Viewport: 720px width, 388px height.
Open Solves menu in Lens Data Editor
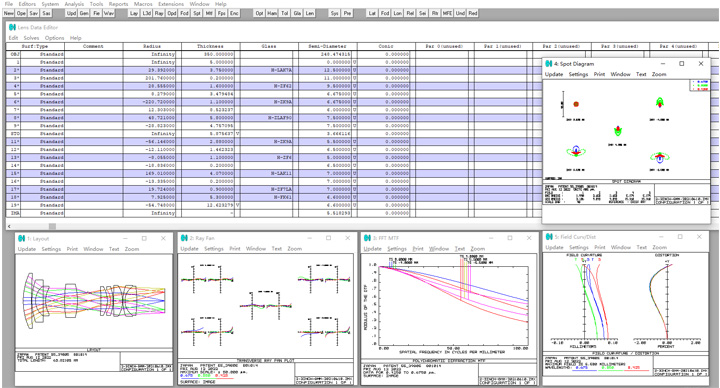31,38
